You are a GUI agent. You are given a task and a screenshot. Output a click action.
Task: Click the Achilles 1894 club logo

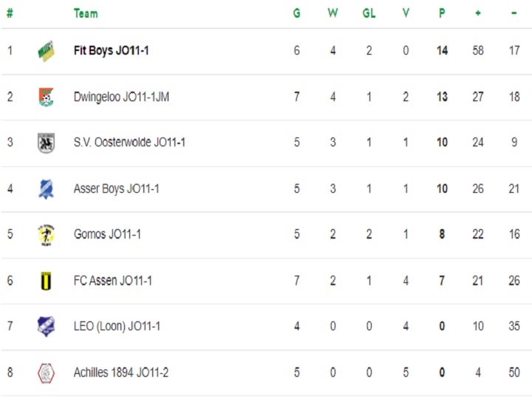point(46,373)
